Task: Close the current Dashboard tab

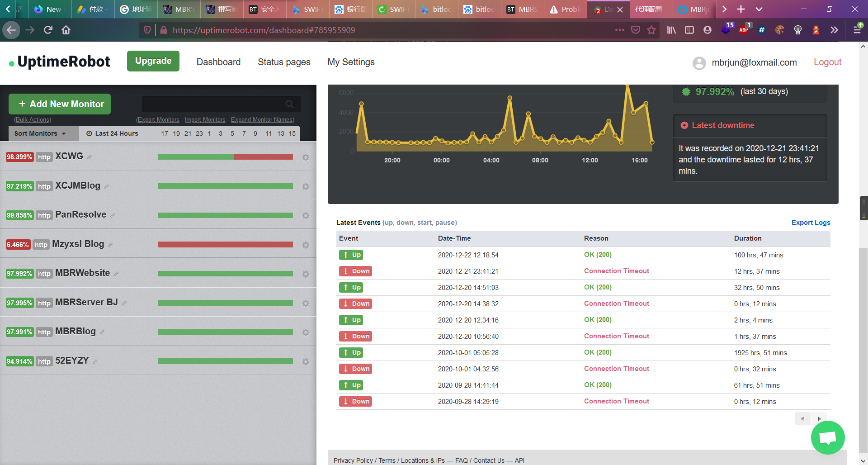Action: coord(620,9)
